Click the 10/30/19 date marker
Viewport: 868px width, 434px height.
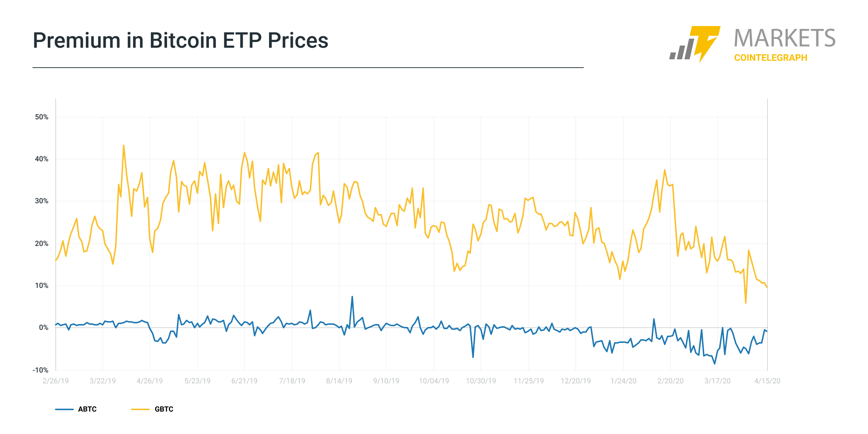[481, 381]
